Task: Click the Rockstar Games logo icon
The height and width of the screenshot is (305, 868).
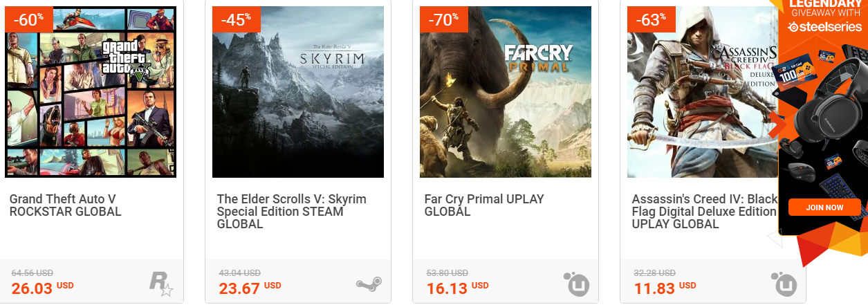Action: (161, 284)
